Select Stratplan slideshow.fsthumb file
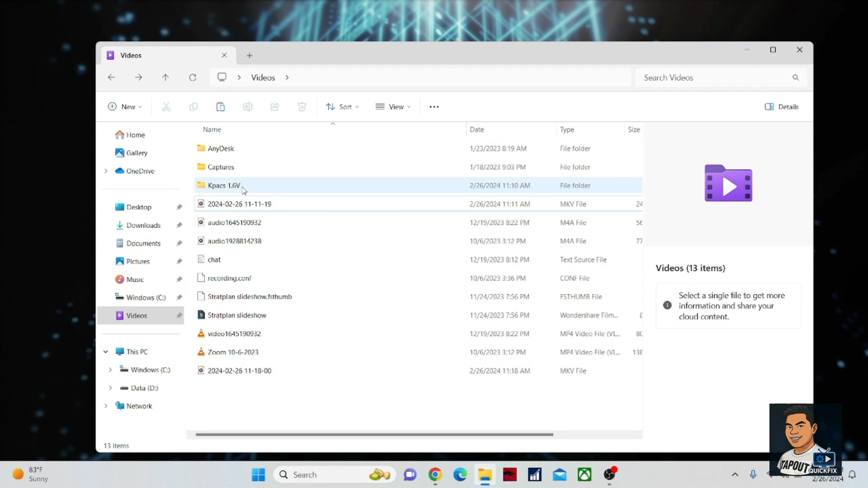 418,297
